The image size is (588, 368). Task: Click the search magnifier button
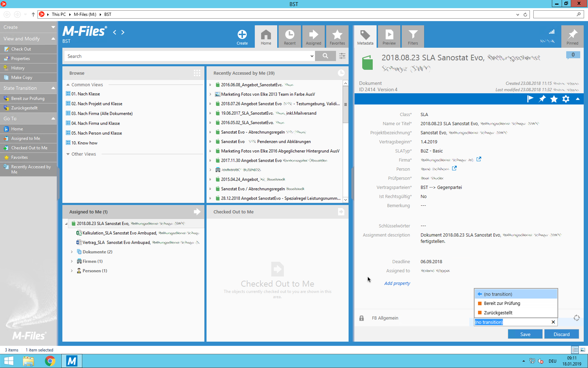click(x=325, y=56)
